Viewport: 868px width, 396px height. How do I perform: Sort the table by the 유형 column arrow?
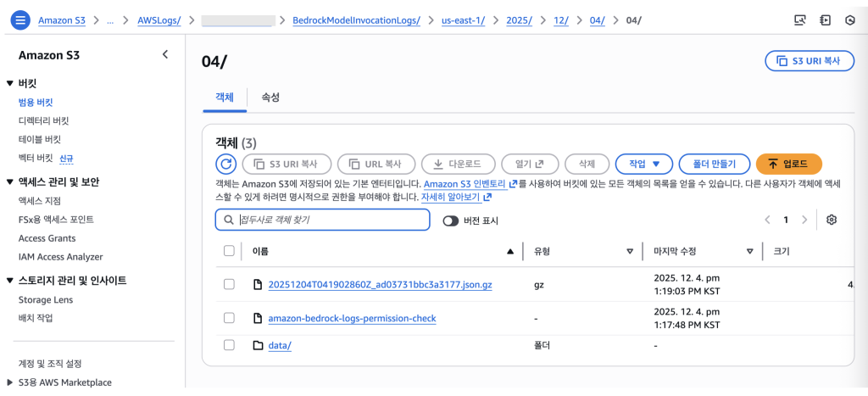630,252
